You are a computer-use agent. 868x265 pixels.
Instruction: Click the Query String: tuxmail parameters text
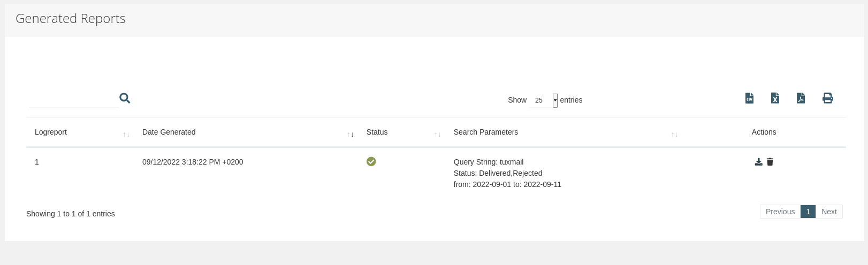tap(488, 162)
